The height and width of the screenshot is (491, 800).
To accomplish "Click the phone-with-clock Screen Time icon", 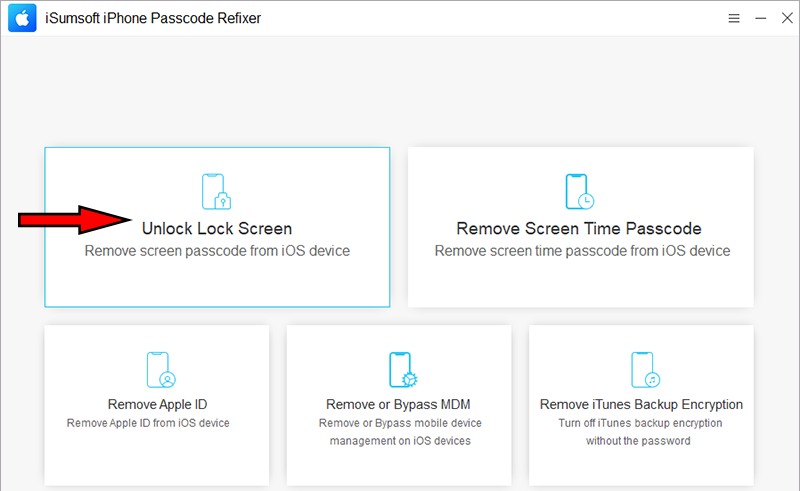I will (580, 192).
